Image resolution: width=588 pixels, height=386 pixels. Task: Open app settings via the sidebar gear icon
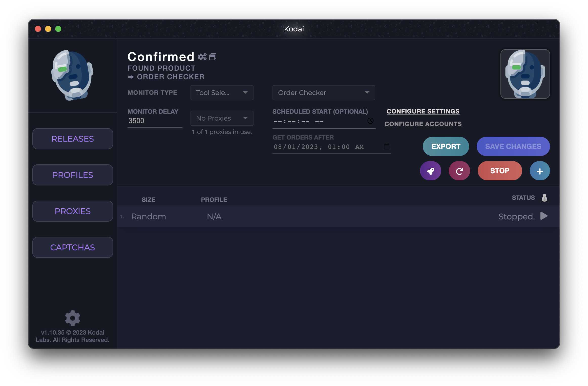point(73,318)
